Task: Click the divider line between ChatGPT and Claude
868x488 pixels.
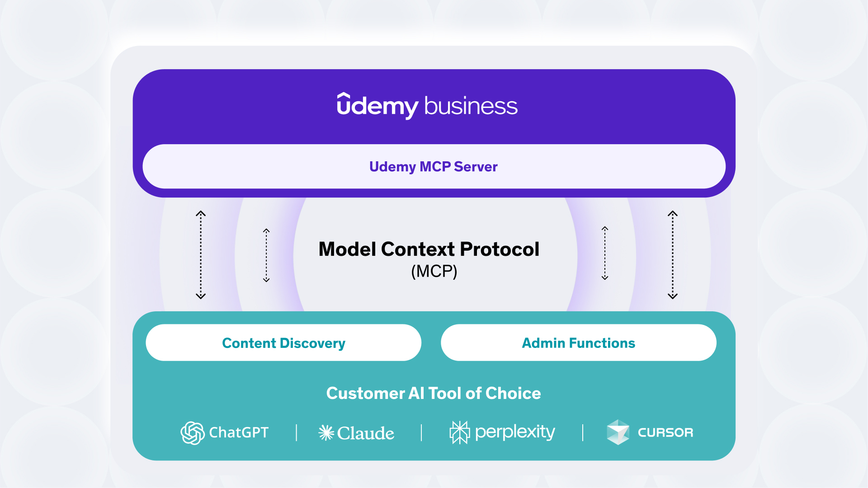Action: tap(297, 433)
